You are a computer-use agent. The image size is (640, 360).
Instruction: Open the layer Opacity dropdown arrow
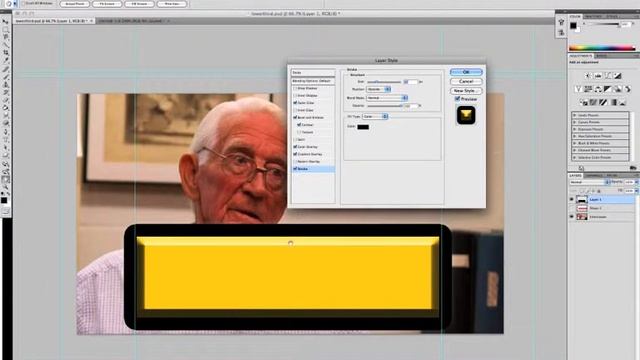[637, 182]
